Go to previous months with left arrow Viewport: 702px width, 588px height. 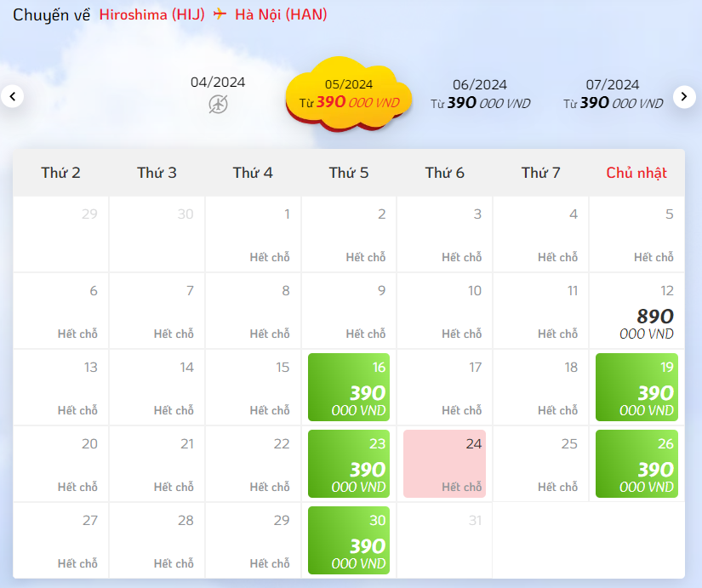pyautogui.click(x=13, y=96)
